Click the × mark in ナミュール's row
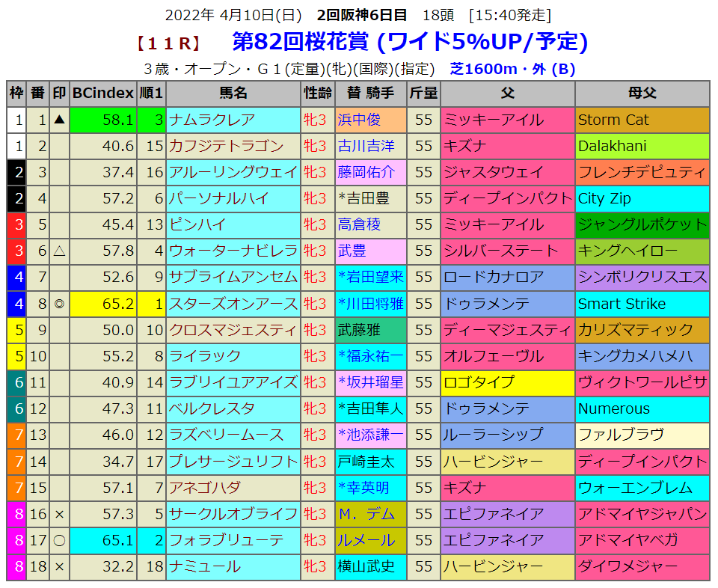Screen dimensions: 718x588 click(x=59, y=566)
